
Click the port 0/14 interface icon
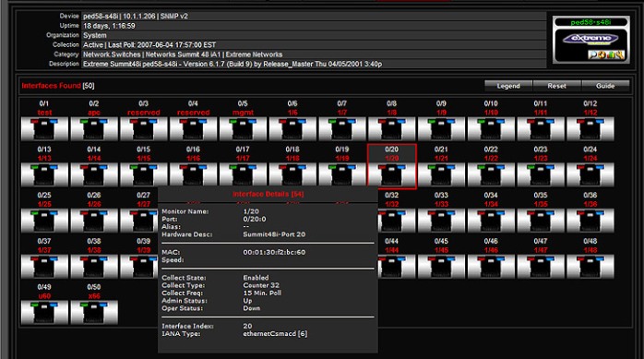point(94,175)
